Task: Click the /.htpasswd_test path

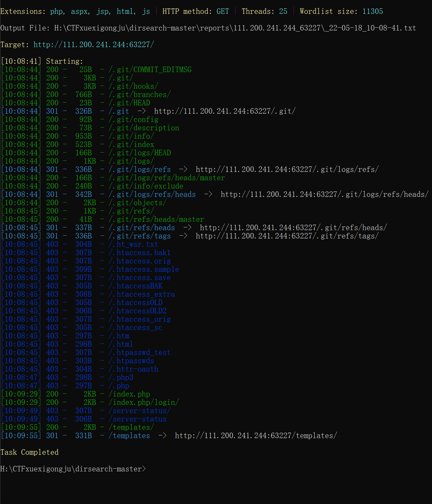Action: tap(140, 353)
